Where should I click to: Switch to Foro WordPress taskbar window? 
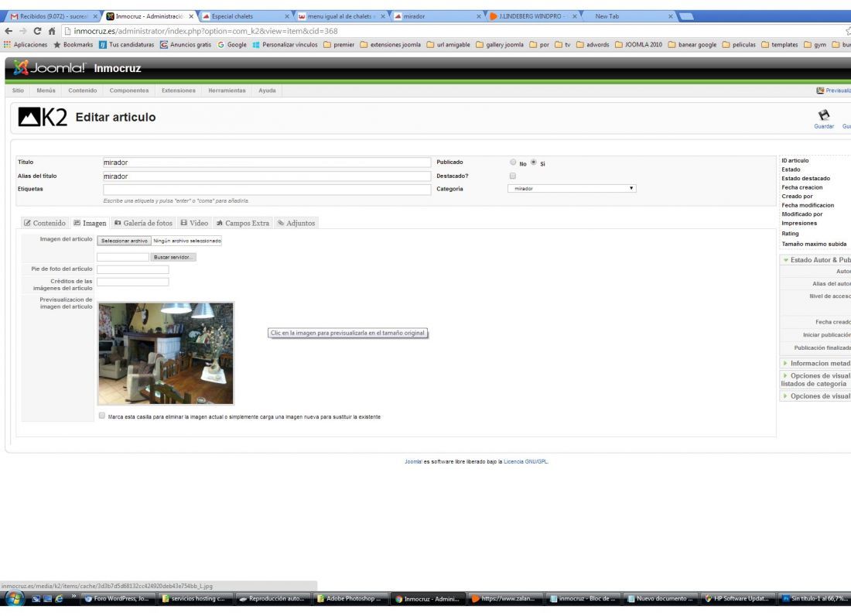tap(118, 599)
